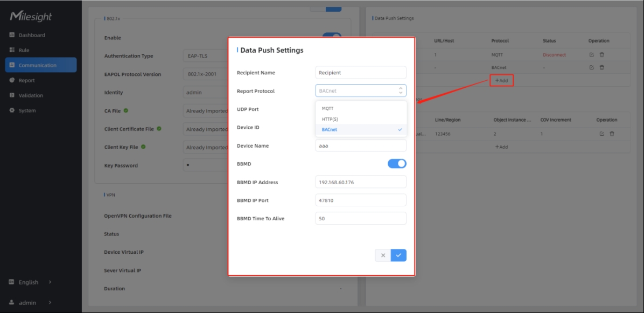Open the Dashboard page in the sidebar
644x313 pixels.
tap(32, 35)
